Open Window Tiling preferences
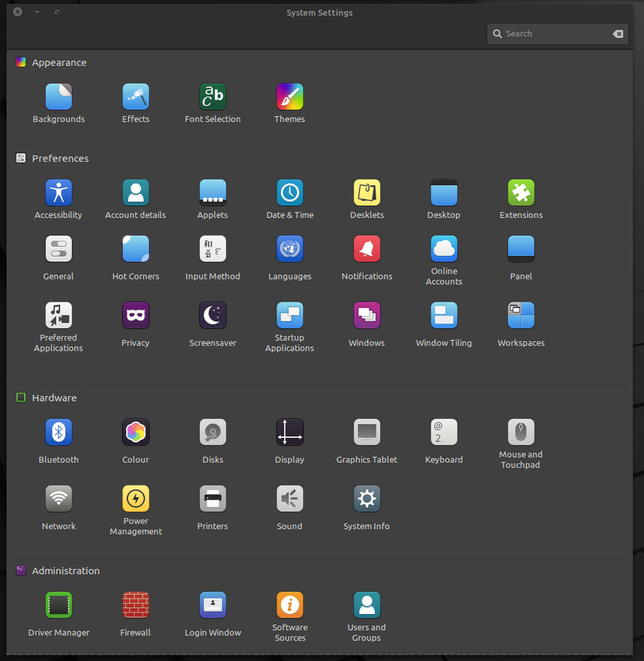The width and height of the screenshot is (644, 661). point(443,316)
